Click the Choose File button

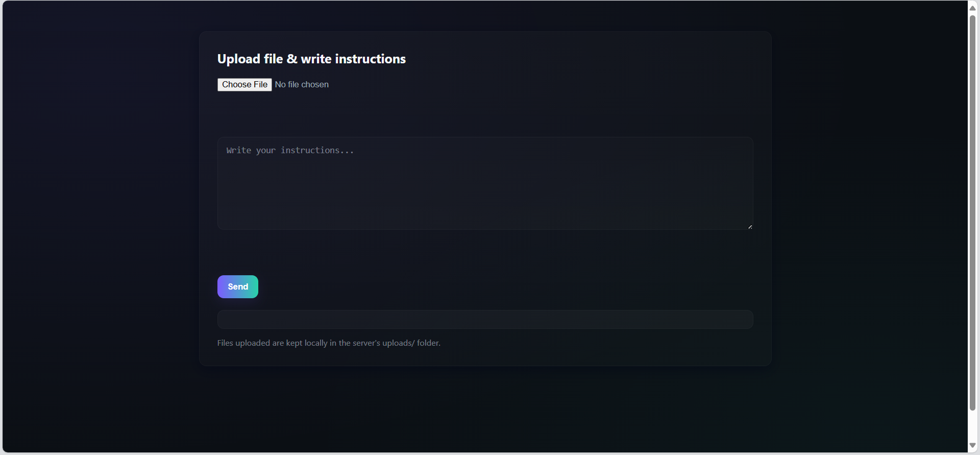[244, 85]
